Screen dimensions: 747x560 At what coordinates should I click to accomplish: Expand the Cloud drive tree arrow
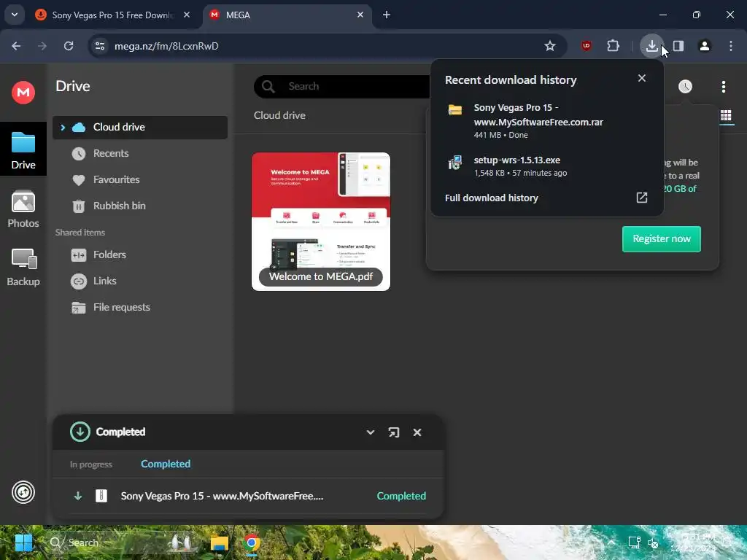point(63,127)
